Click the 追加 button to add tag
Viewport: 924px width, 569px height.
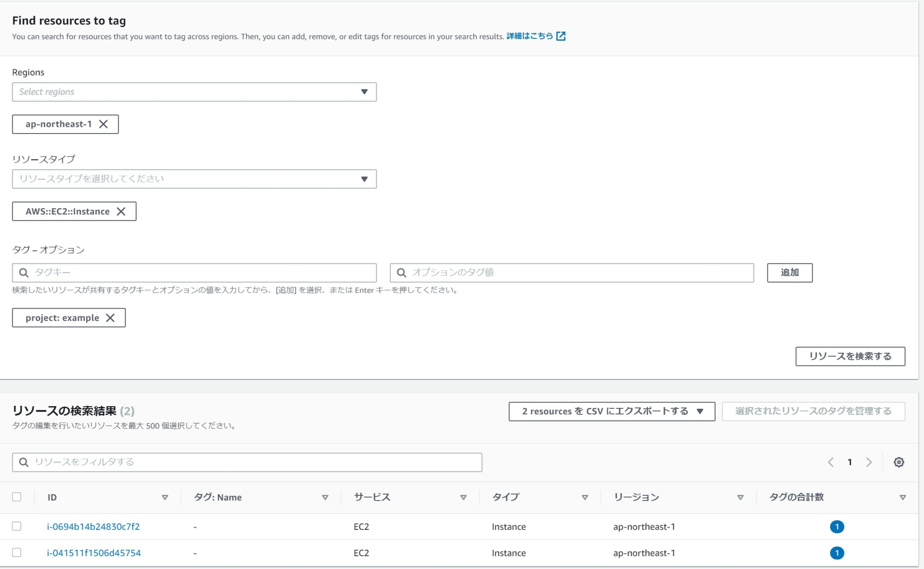(x=790, y=273)
